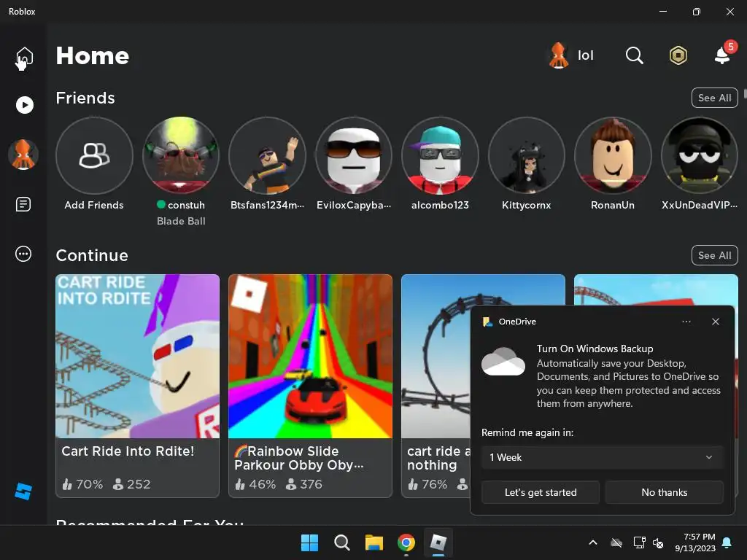Viewport: 747px width, 560px height.
Task: Open taskbar Search icon
Action: tap(341, 542)
